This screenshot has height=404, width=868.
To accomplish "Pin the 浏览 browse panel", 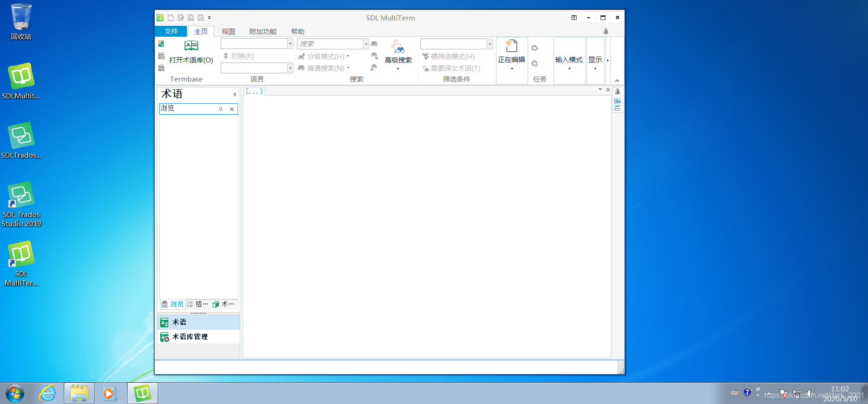I will tap(221, 109).
